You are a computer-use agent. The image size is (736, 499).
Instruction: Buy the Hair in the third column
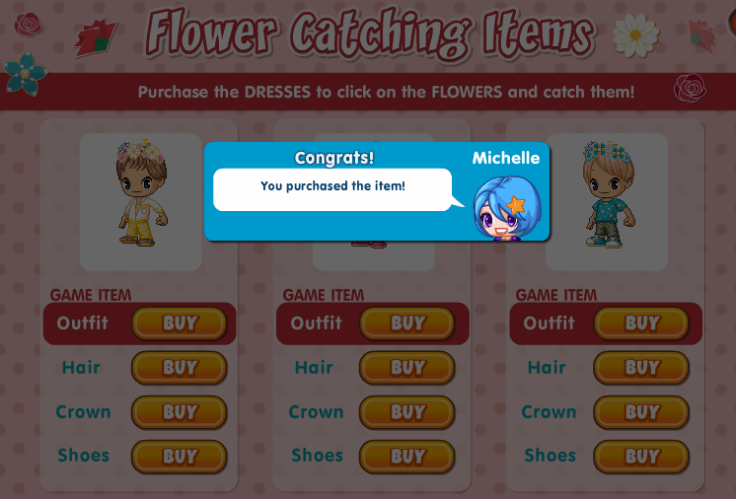point(641,368)
